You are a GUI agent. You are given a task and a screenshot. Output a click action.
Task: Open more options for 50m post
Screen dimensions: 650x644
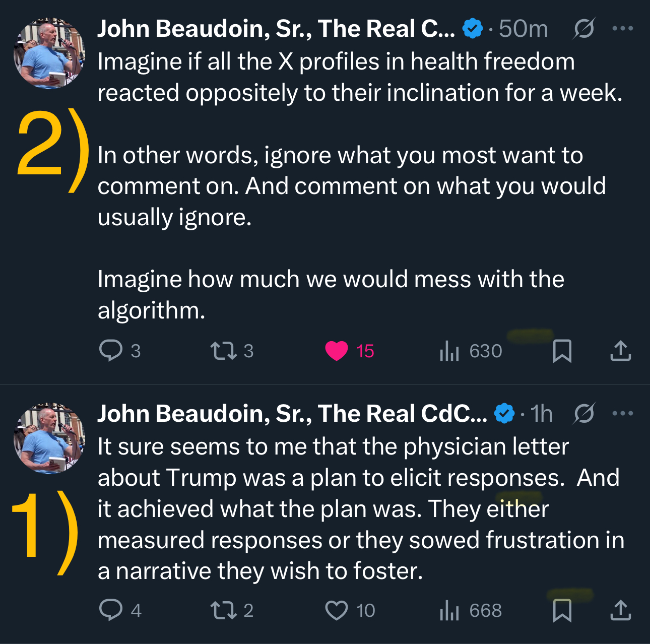(x=622, y=29)
